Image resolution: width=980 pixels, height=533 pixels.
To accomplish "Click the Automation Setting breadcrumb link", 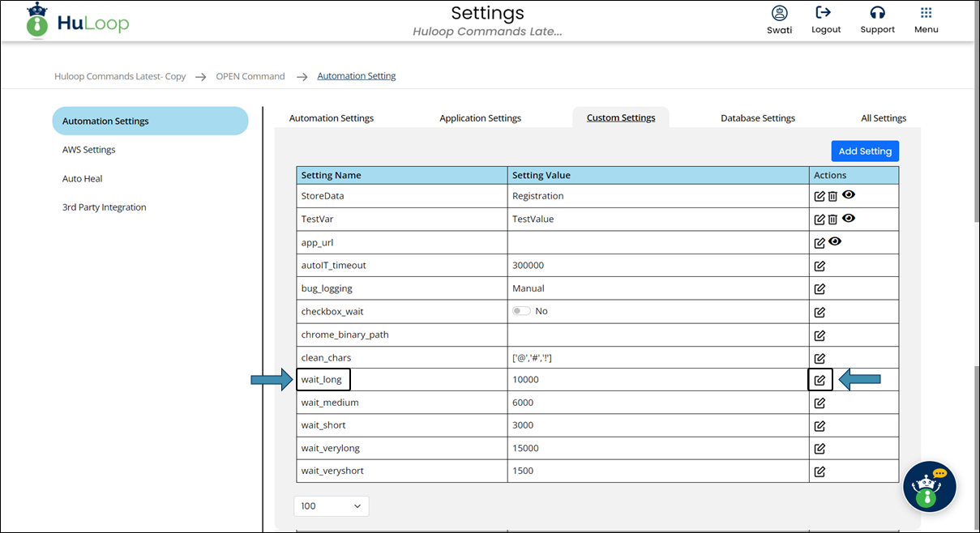I will pos(357,76).
